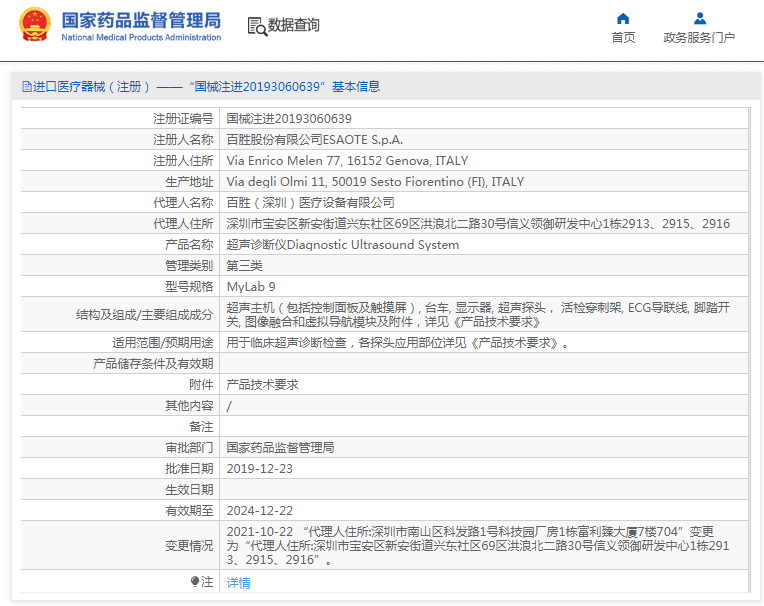
Task: Select management category 第三类
Action: [245, 265]
